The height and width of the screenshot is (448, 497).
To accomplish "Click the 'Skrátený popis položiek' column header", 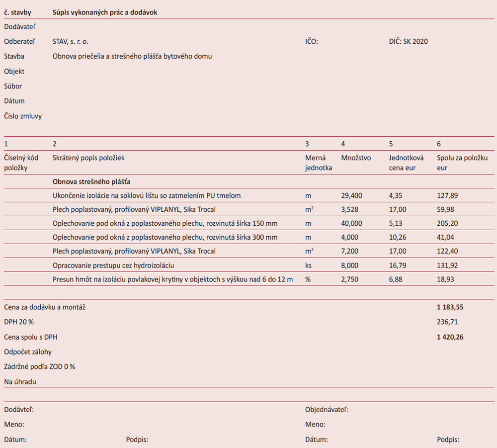I will coord(88,158).
